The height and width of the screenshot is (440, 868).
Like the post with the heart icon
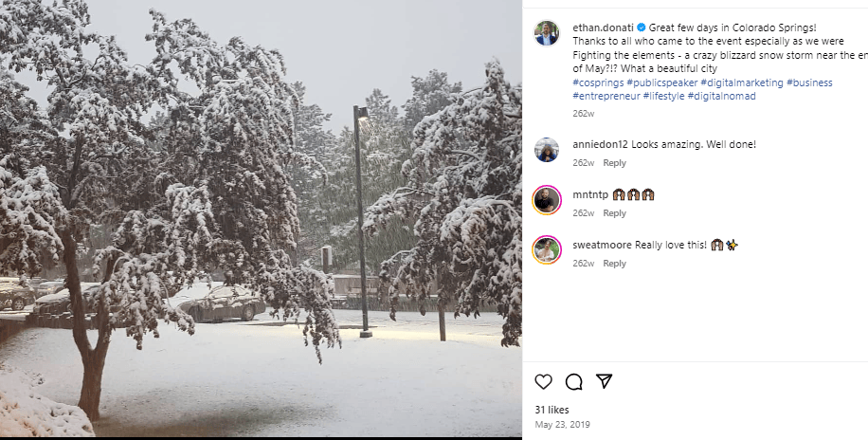[x=543, y=382]
